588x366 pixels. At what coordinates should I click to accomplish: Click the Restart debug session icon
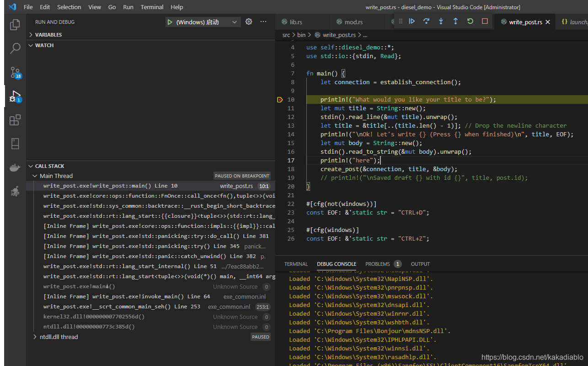(x=470, y=21)
